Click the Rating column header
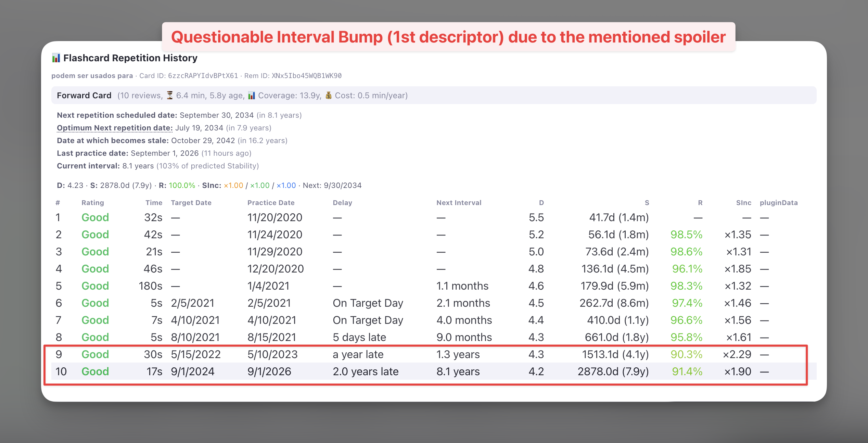Screen dimensions: 868x443 (93, 203)
